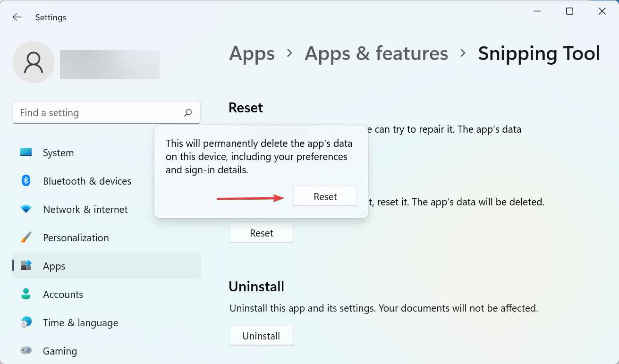Screen dimensions: 619x364
Task: Click the Time & language clock icon
Action: point(26,322)
